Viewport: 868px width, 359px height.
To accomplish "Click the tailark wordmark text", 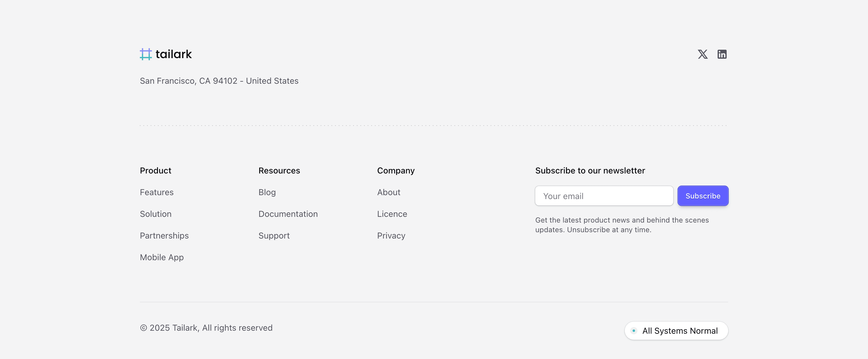I will point(174,54).
